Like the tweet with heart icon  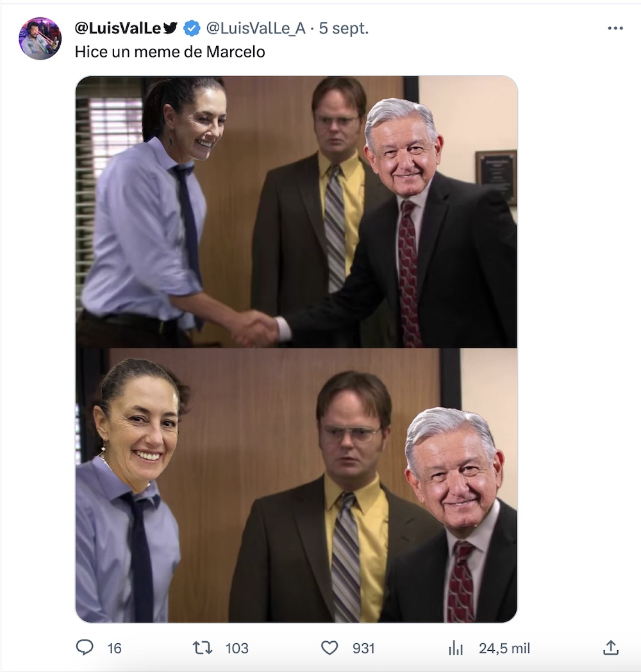tap(329, 648)
